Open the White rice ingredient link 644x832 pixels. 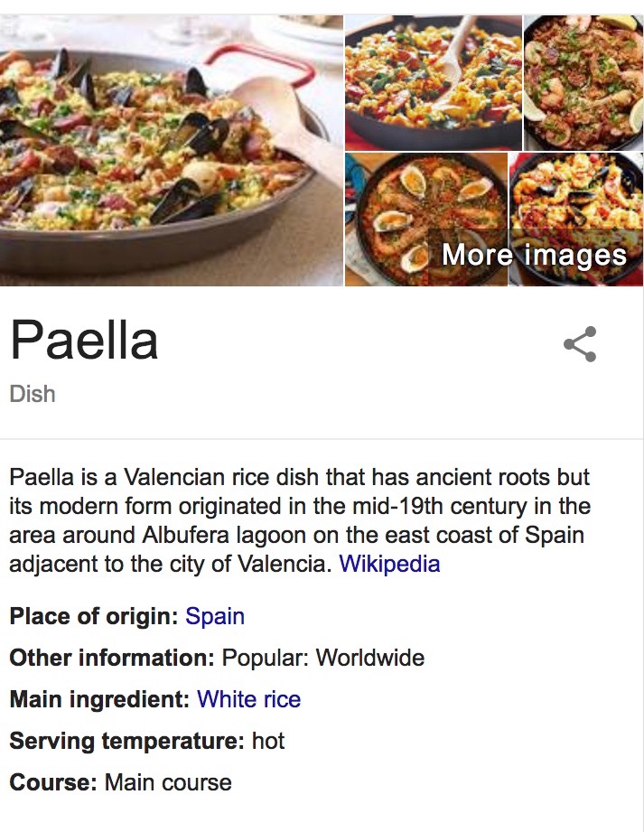click(x=248, y=699)
